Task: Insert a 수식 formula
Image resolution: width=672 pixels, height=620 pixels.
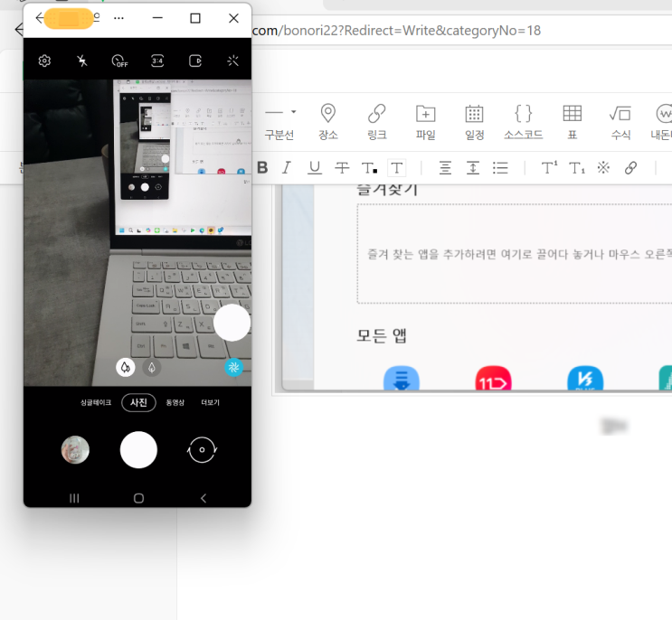Action: pos(620,122)
